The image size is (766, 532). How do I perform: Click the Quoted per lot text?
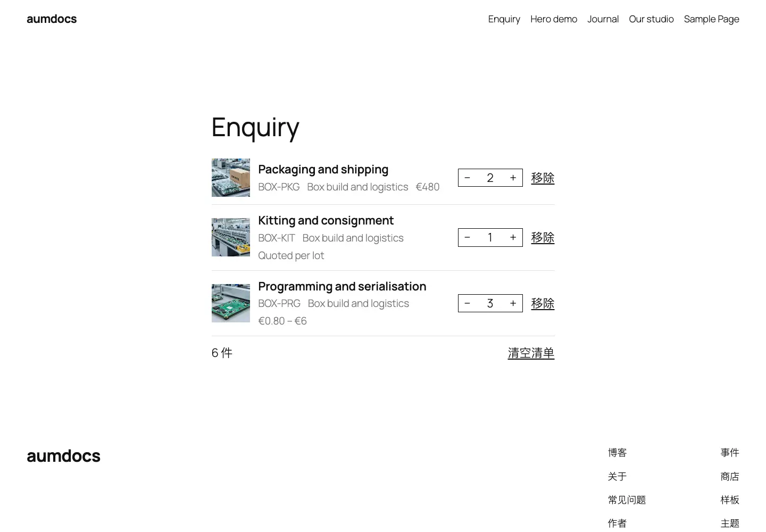(x=291, y=255)
